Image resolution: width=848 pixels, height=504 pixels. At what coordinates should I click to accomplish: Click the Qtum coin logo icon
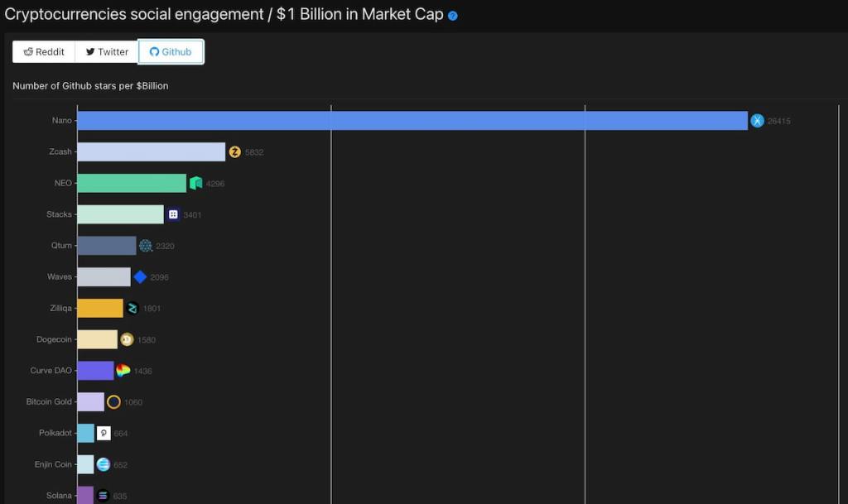[x=146, y=246]
